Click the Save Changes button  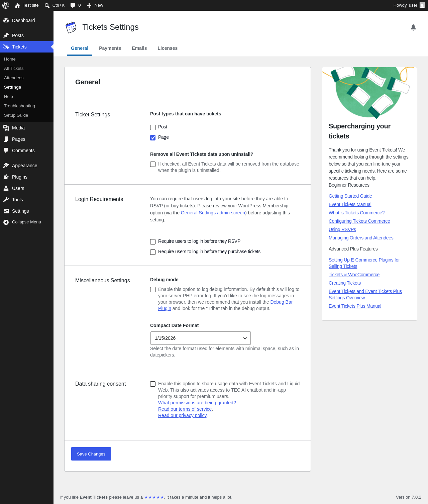91,454
